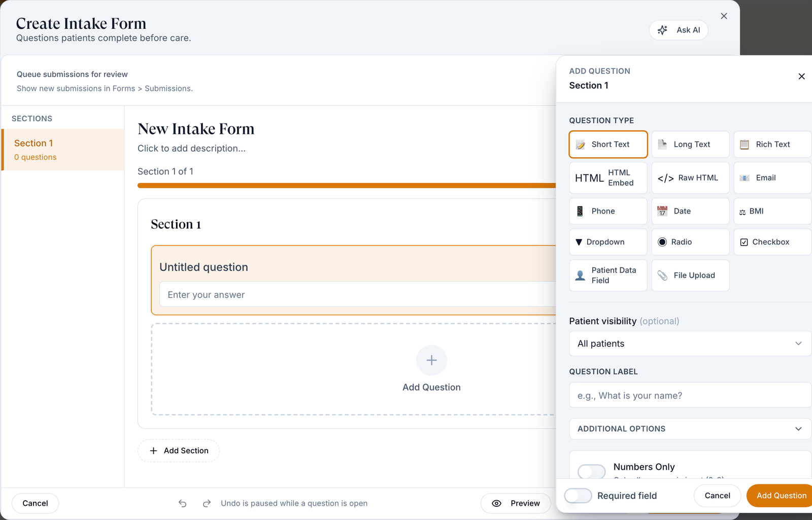Select the Short Text question type
This screenshot has height=520, width=812.
tap(608, 145)
